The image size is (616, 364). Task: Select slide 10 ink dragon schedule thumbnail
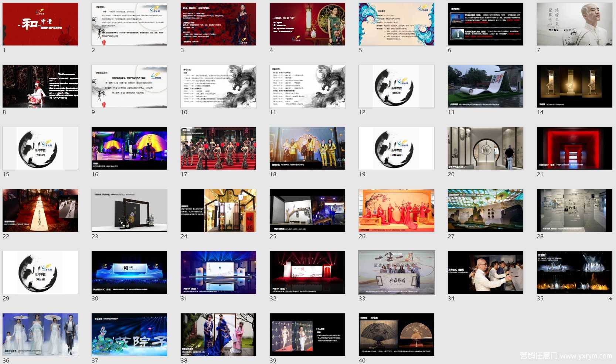[x=218, y=86]
